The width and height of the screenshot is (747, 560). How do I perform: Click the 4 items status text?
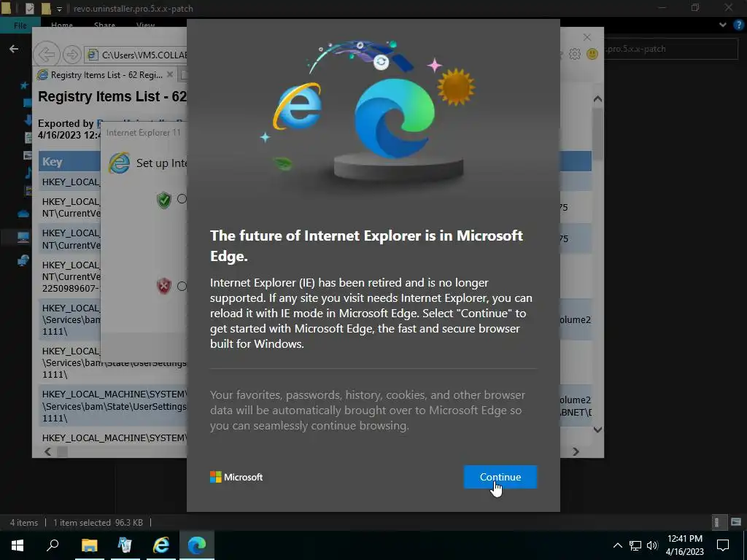point(24,522)
